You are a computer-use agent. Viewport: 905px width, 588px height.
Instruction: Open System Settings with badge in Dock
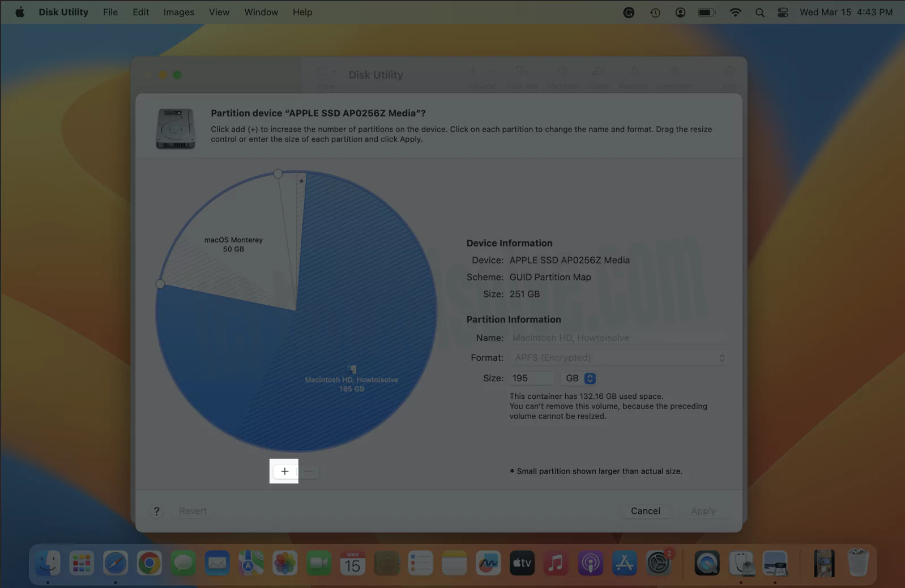coord(659,564)
